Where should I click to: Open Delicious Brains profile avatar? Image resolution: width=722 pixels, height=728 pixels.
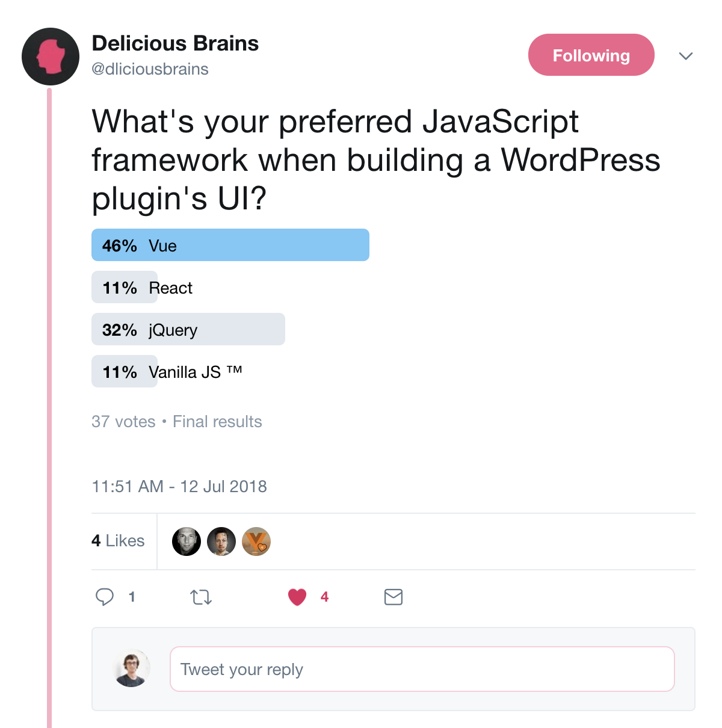tap(51, 57)
